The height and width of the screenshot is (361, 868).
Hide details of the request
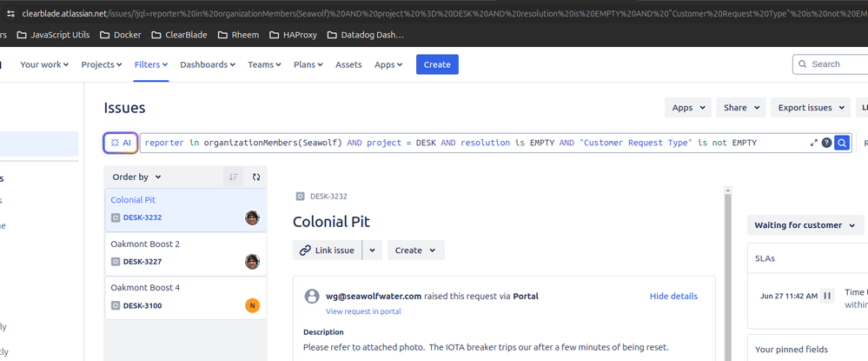(673, 296)
